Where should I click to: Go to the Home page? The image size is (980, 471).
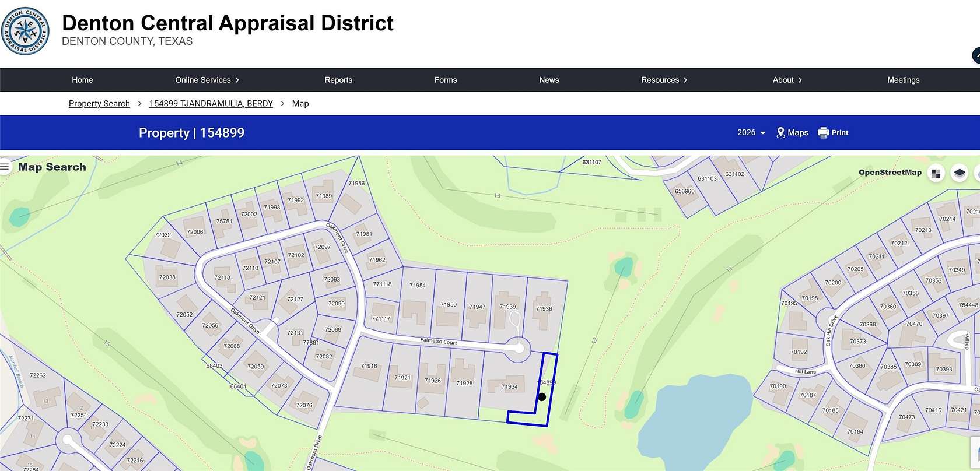(82, 80)
